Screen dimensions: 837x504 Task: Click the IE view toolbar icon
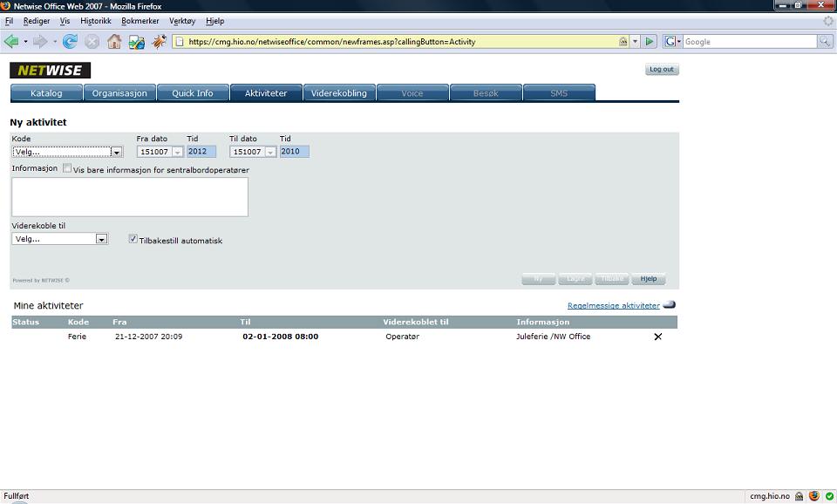pos(137,42)
